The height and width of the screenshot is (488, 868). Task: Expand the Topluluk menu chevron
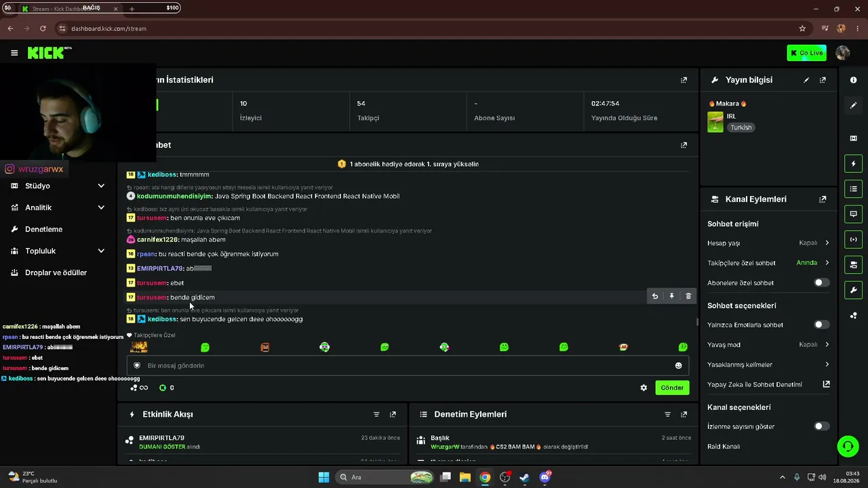coord(101,251)
